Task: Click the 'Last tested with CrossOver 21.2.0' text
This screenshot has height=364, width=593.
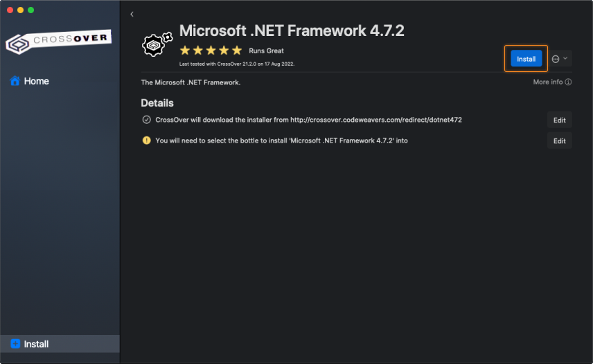Action: (237, 64)
